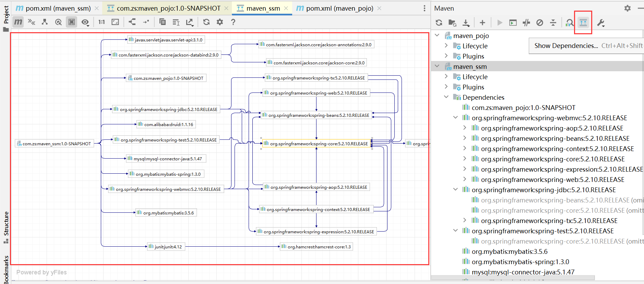
Task: Open the Structure tool window
Action: click(x=6, y=227)
